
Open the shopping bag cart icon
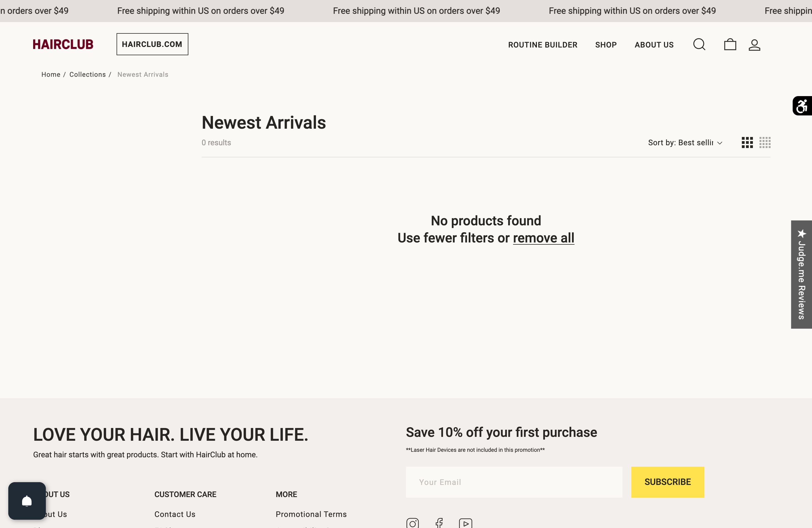click(x=730, y=44)
